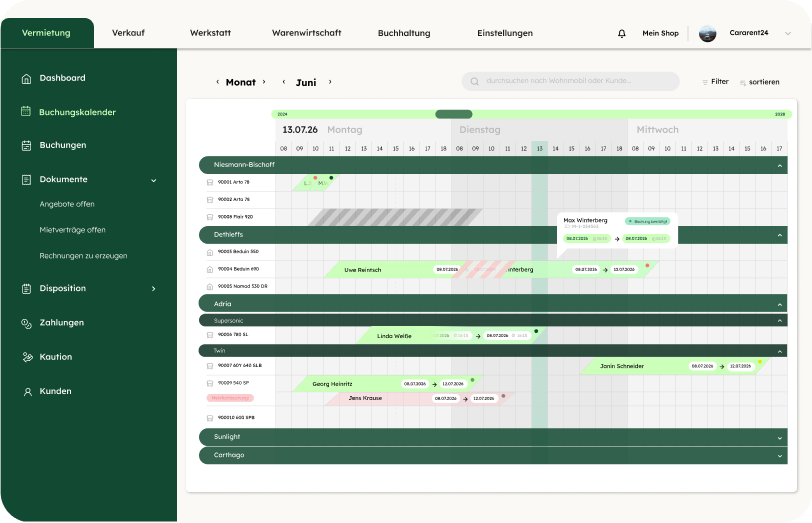Open the Zahlungen payments icon
The image size is (812, 523).
(x=27, y=323)
